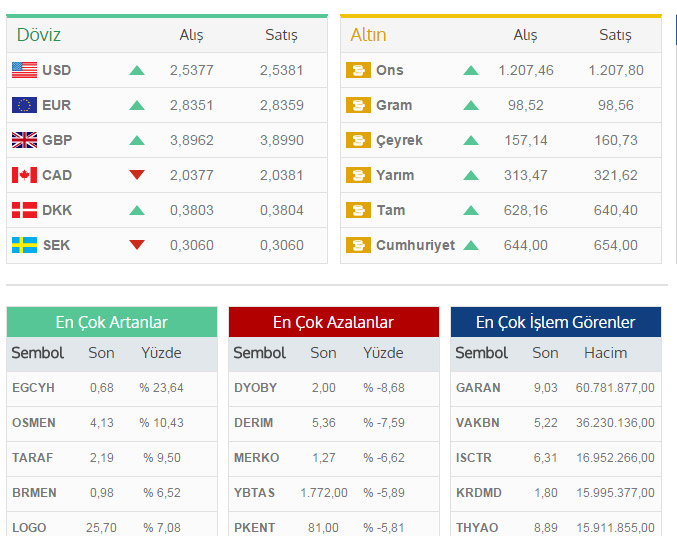Image resolution: width=677 pixels, height=536 pixels.
Task: Click the red down arrow for SEK
Action: click(137, 244)
